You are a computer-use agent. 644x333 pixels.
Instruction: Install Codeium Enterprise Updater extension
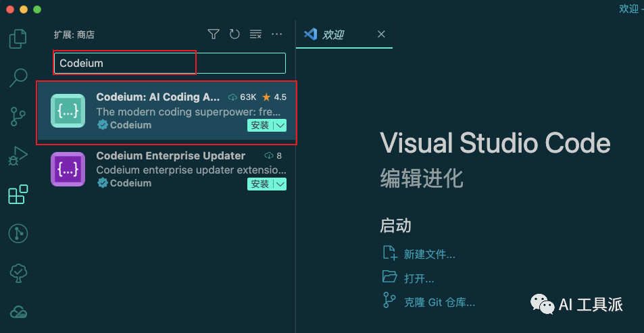click(x=260, y=184)
